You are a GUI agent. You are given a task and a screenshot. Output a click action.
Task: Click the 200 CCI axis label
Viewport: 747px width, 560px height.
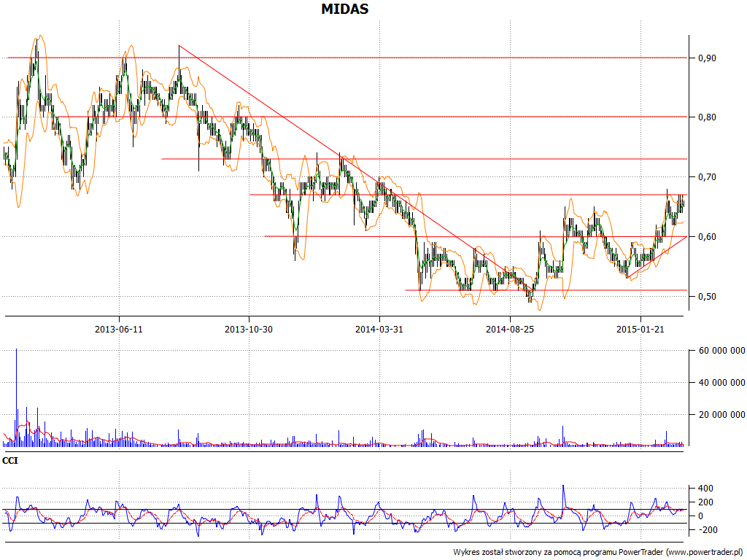coord(706,502)
